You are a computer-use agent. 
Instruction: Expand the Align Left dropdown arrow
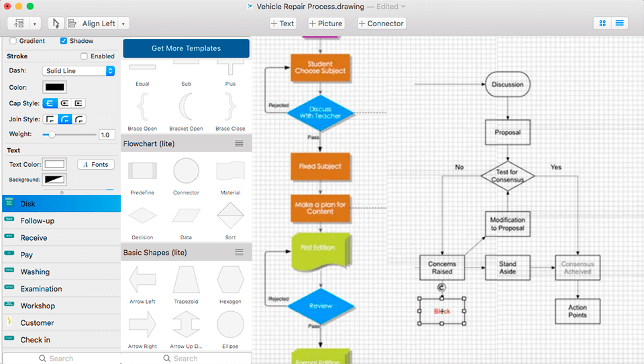click(x=123, y=23)
